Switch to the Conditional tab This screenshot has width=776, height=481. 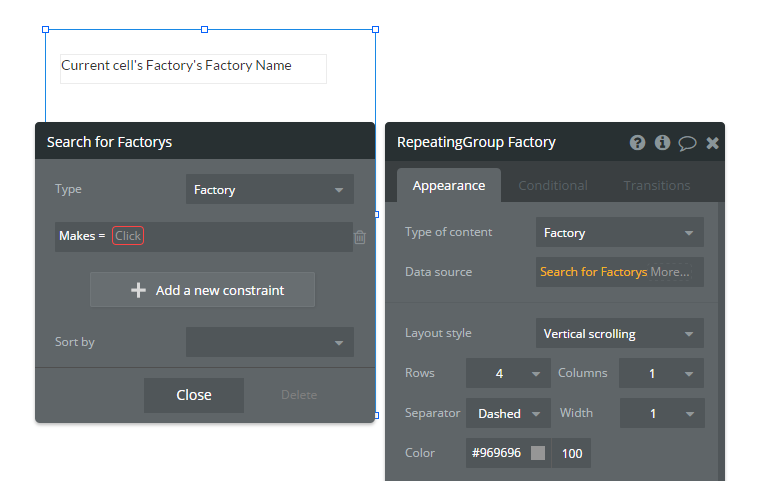coord(552,185)
